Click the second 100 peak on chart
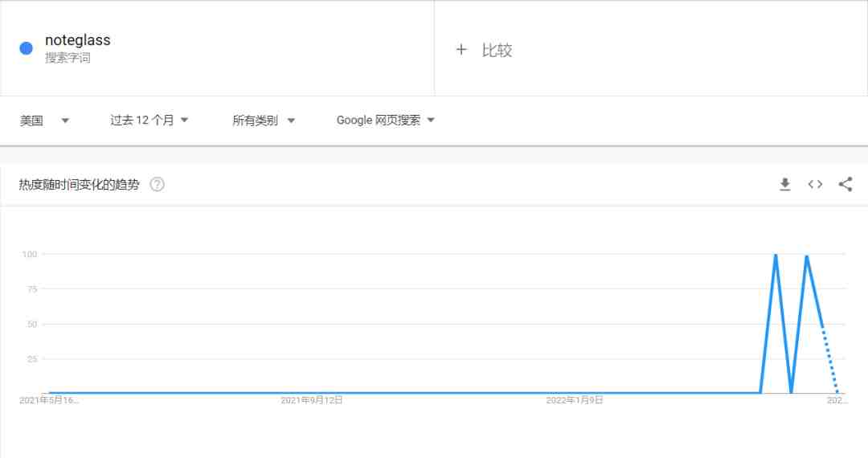868x458 pixels. coord(807,256)
